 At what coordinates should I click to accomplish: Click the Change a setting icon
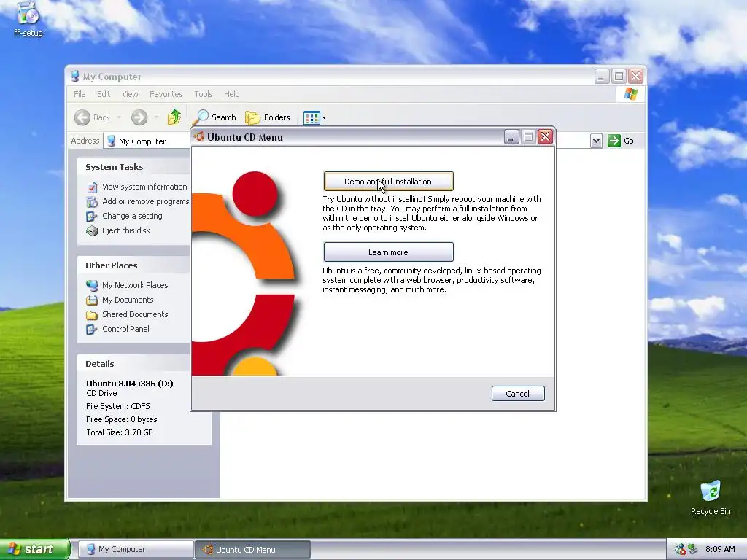(92, 216)
